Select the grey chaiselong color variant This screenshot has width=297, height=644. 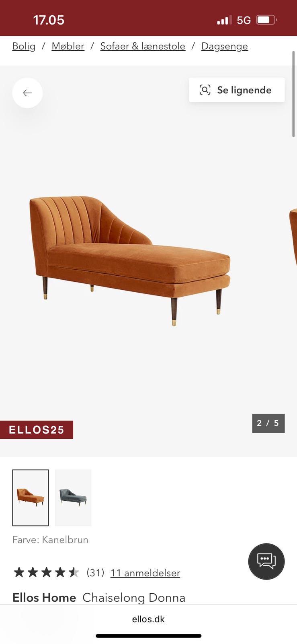pos(73,498)
